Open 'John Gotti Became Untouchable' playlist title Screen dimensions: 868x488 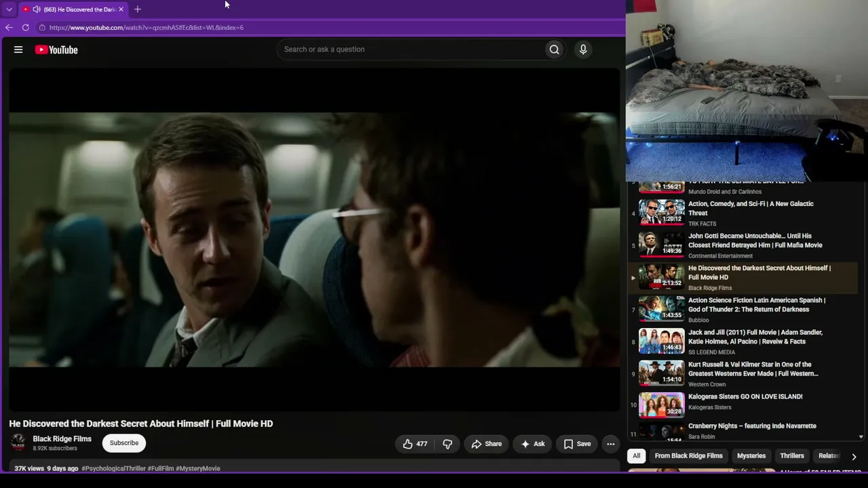coord(755,241)
